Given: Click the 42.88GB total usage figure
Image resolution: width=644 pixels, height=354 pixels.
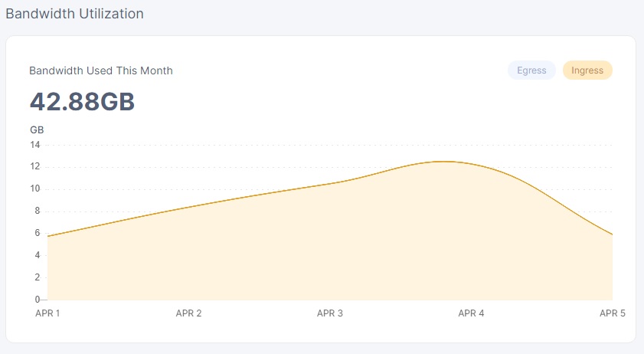Looking at the screenshot, I should click(x=82, y=102).
